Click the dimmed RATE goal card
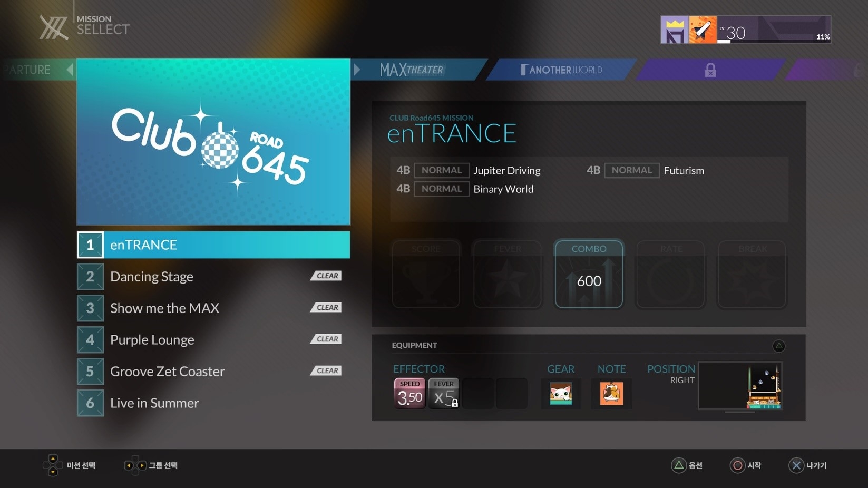 click(x=670, y=274)
